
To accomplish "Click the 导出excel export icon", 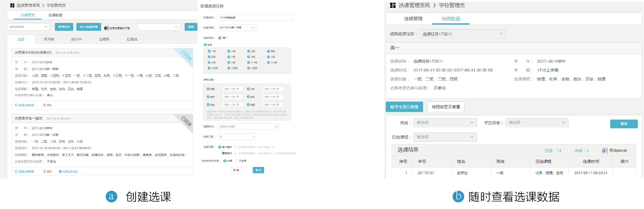I will pos(604,151).
